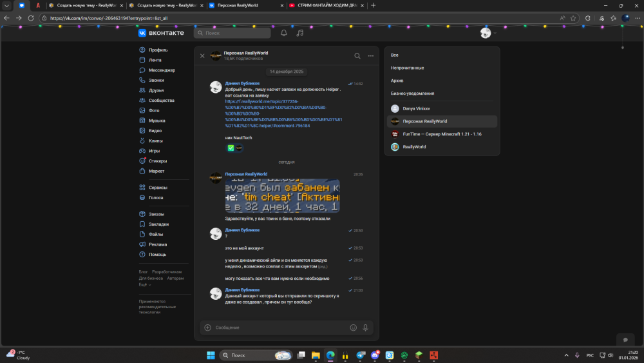This screenshot has height=363, width=644.
Task: Click the VKontakte logo
Action: [161, 33]
